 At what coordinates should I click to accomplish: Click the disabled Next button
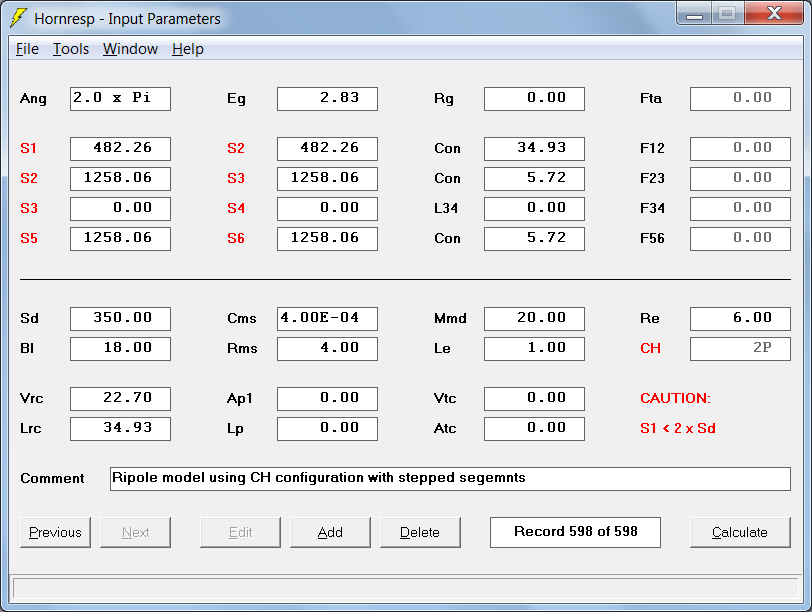click(135, 532)
